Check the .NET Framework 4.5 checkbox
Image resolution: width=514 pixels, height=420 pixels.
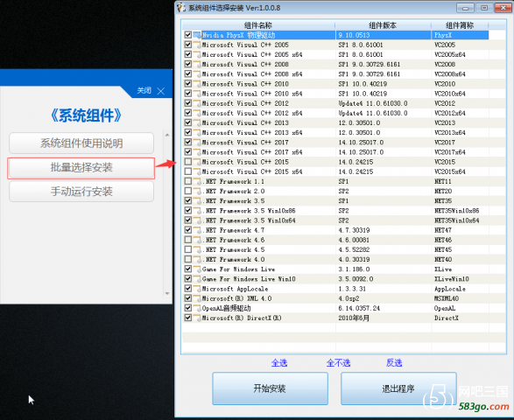[188, 249]
